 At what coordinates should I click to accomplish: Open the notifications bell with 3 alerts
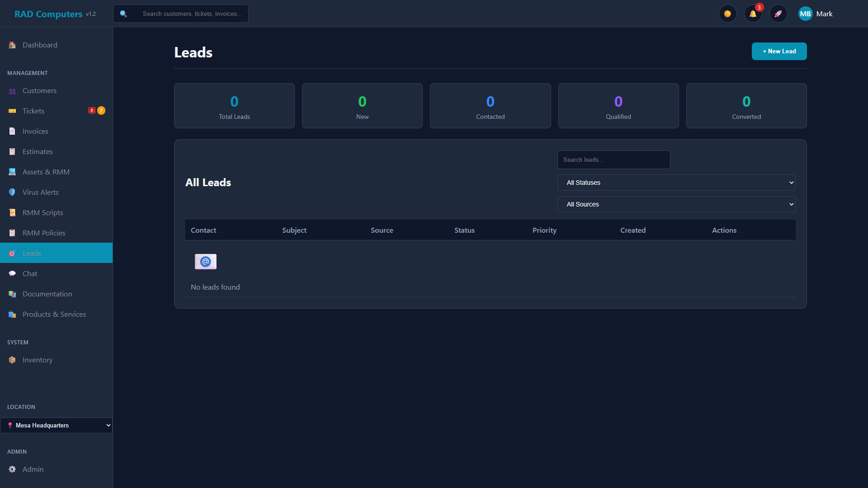752,14
